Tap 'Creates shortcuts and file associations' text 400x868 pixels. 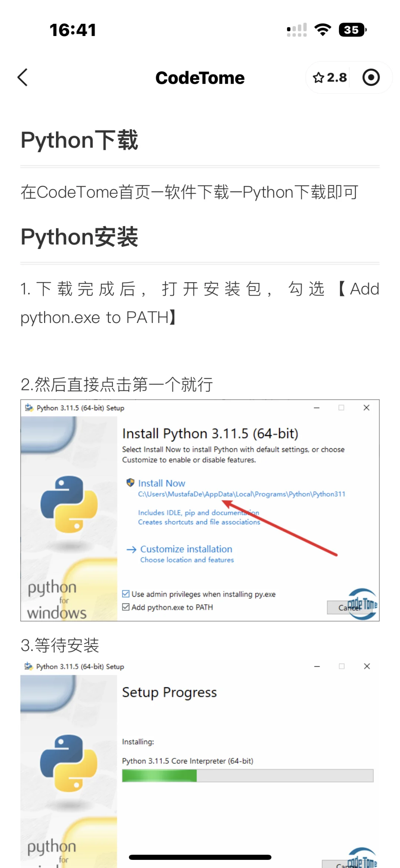point(199,522)
